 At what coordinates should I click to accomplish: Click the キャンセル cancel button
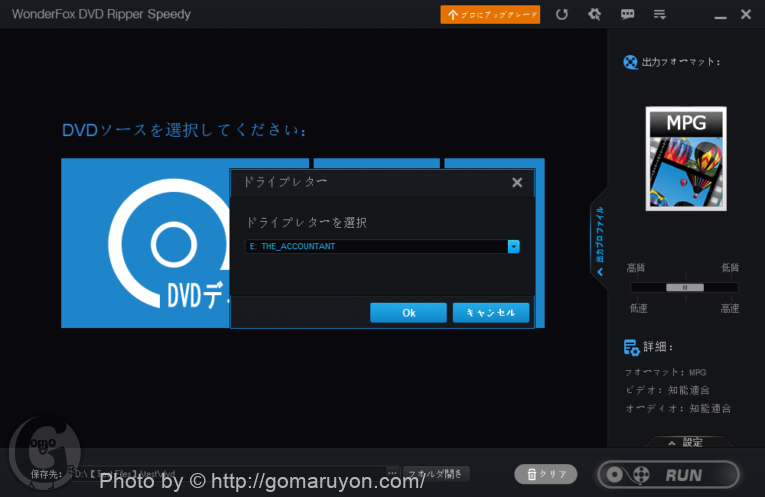pyautogui.click(x=491, y=313)
